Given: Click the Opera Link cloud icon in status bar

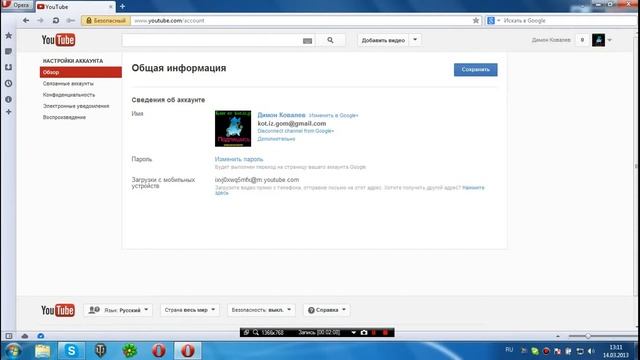Looking at the screenshot, I should [x=25, y=336].
